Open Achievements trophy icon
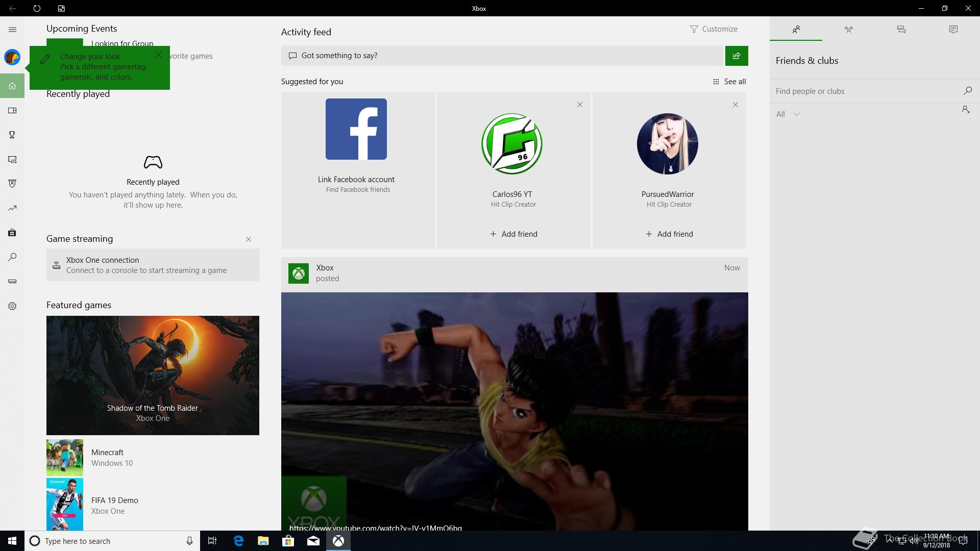Viewport: 980px width, 551px height. pyautogui.click(x=12, y=135)
